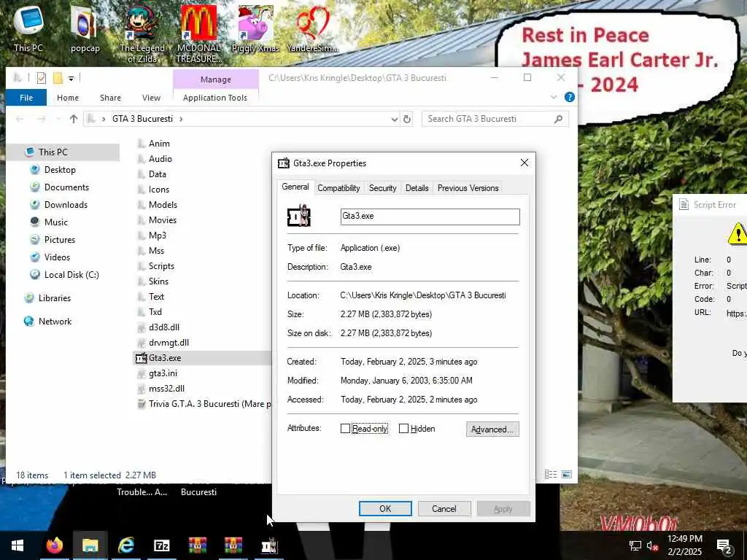Image resolution: width=747 pixels, height=560 pixels.
Task: Open the Windows Start menu
Action: pyautogui.click(x=18, y=545)
